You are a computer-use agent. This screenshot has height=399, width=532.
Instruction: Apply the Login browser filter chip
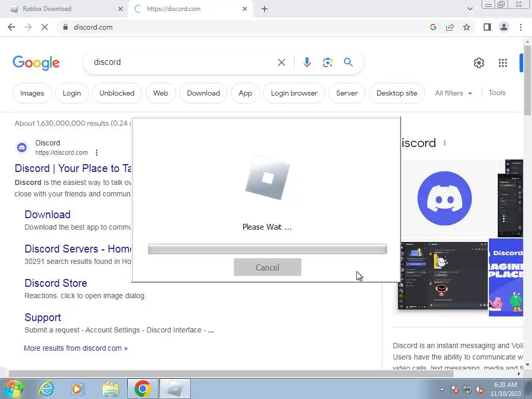pyautogui.click(x=294, y=93)
